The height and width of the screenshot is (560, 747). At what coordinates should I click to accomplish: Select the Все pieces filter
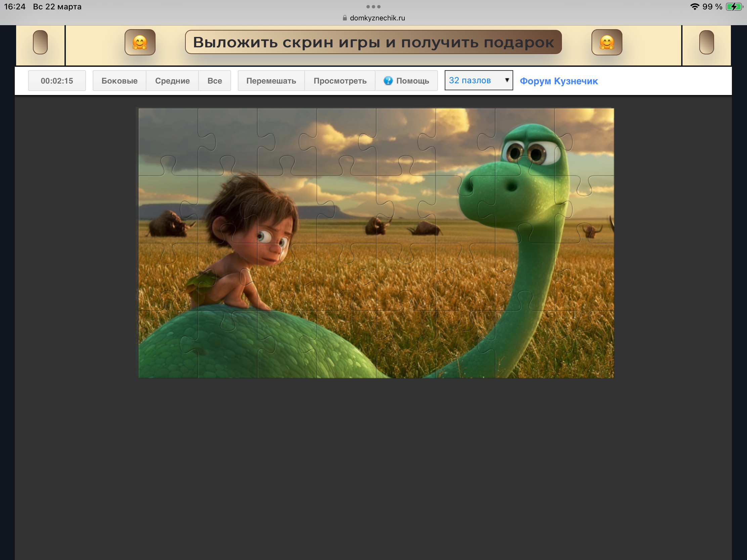pos(214,81)
